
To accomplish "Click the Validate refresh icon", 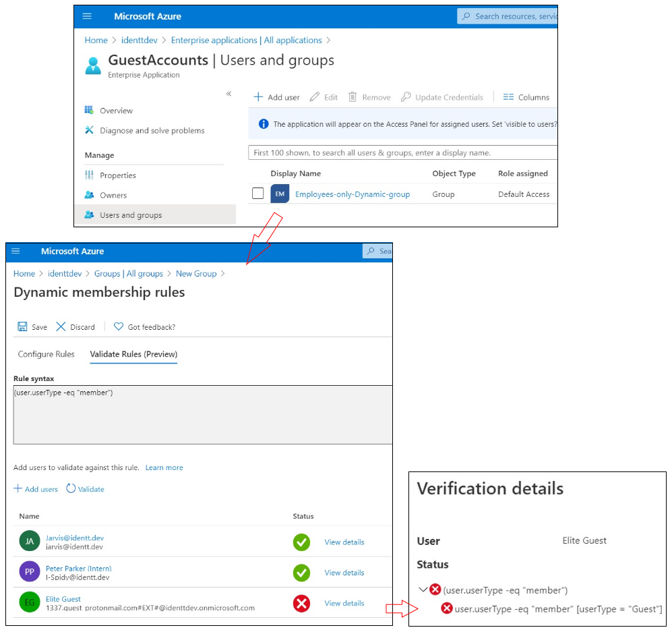I will (x=71, y=488).
